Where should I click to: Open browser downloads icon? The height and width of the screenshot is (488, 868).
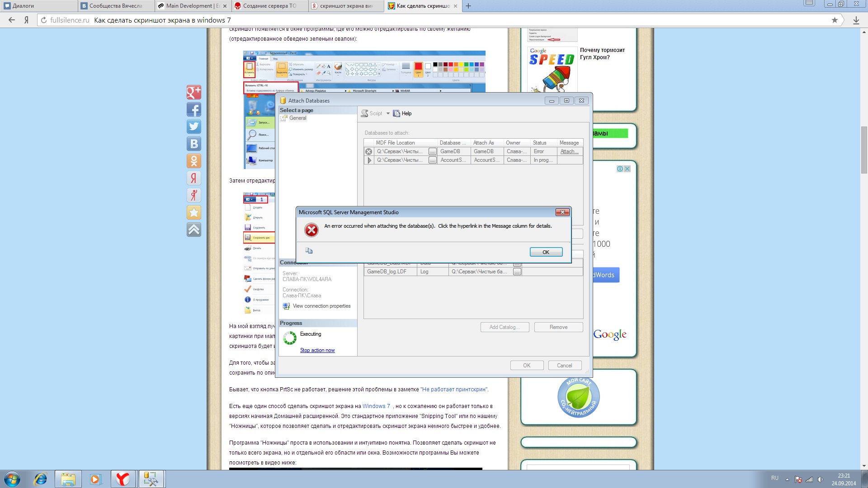click(x=856, y=20)
